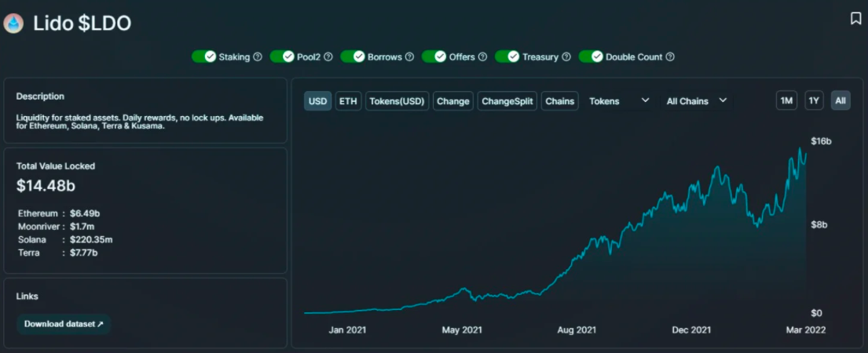Image resolution: width=868 pixels, height=353 pixels.
Task: Set chart range to 1Y
Action: click(x=814, y=101)
